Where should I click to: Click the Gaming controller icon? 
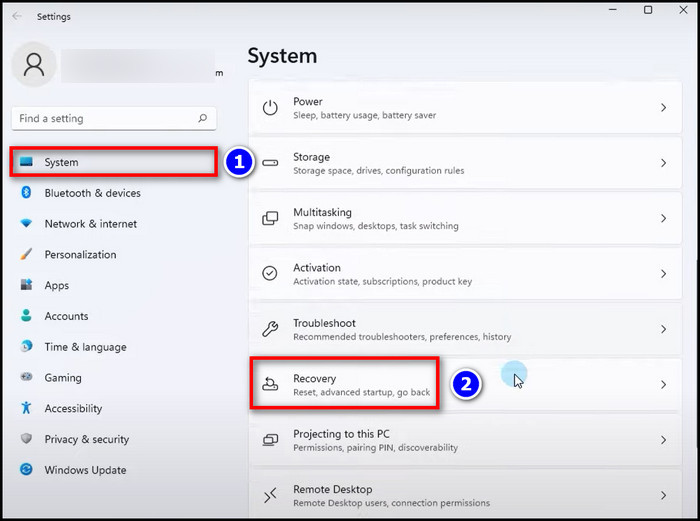26,377
